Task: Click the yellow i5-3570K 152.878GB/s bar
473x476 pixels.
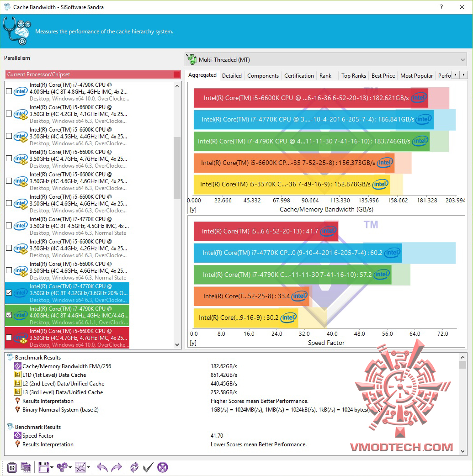Action: coord(292,184)
